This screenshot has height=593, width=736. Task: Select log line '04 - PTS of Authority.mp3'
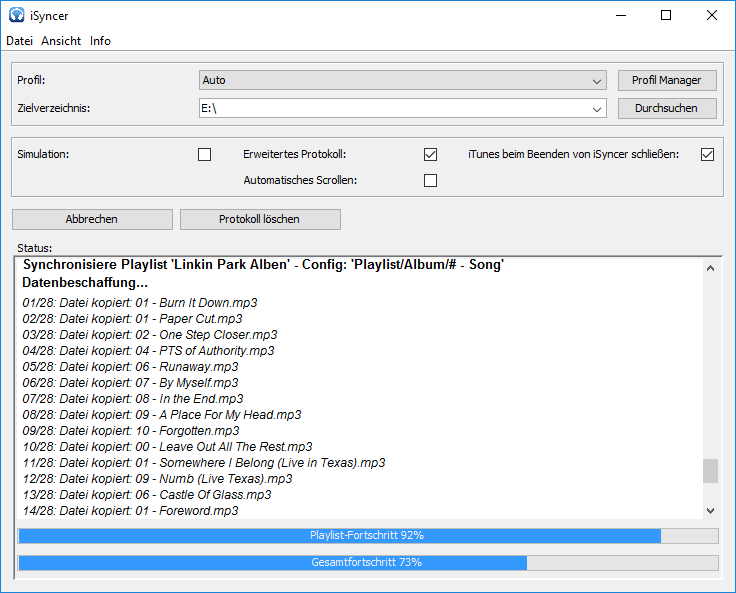(x=148, y=351)
